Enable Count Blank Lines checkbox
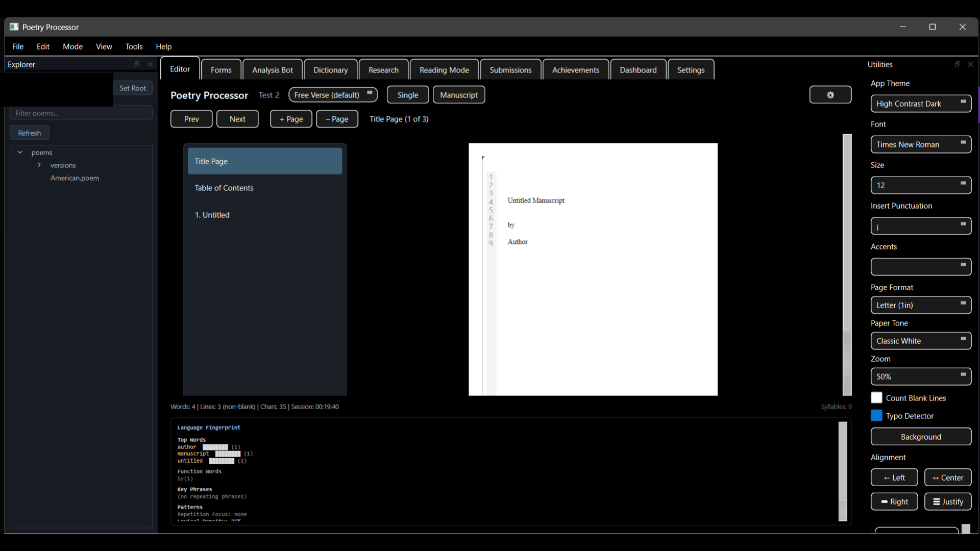Screen dimensions: 980x551 pyautogui.click(x=876, y=398)
